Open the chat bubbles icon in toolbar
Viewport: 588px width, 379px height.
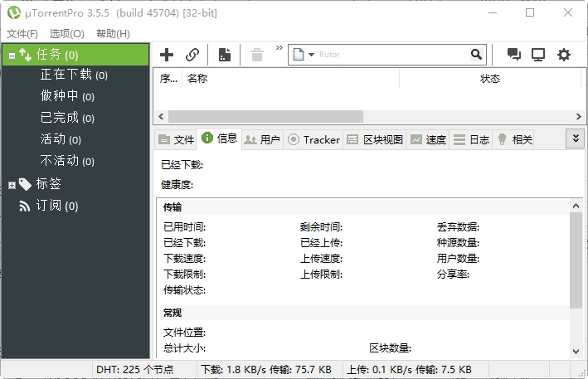[x=514, y=55]
